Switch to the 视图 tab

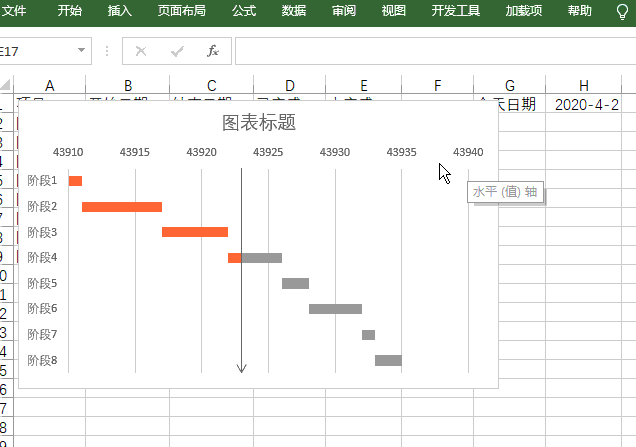(x=393, y=11)
